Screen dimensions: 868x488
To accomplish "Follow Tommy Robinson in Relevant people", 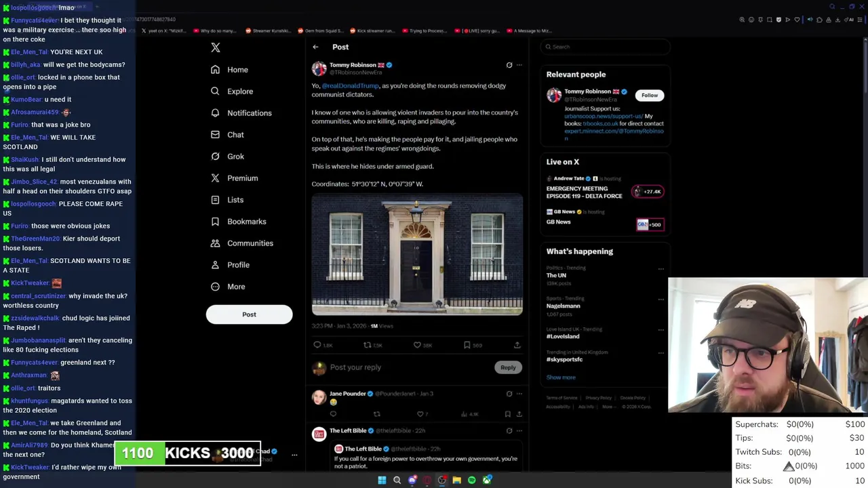I will pyautogui.click(x=650, y=96).
